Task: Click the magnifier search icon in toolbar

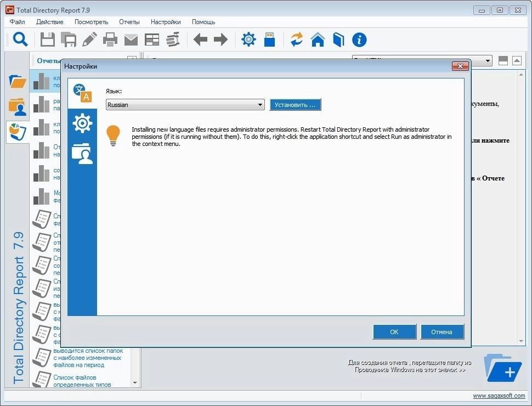Action: pyautogui.click(x=20, y=40)
